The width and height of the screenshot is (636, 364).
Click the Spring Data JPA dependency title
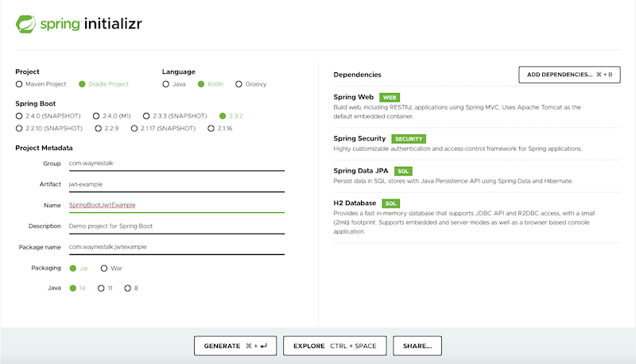(361, 171)
